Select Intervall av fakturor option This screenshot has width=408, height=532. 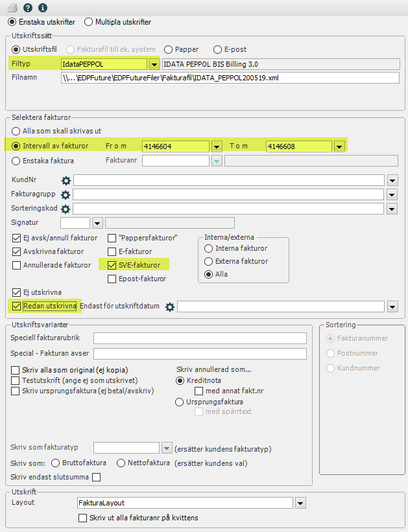(x=16, y=146)
